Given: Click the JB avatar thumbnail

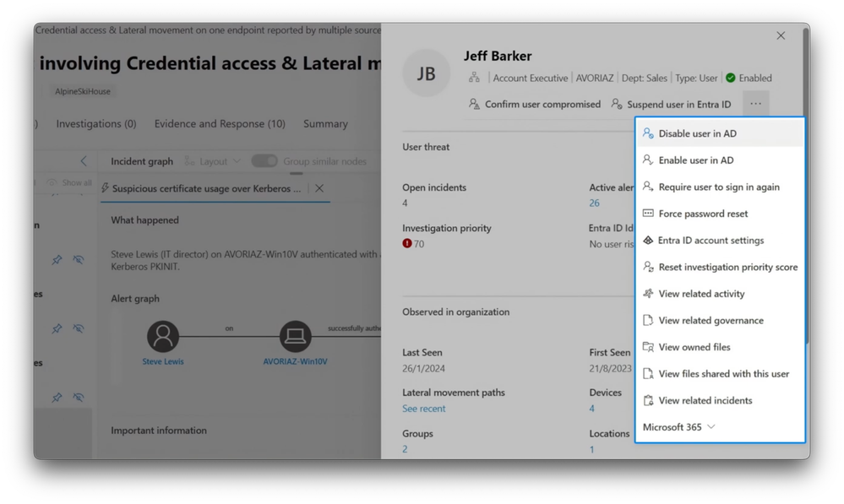Looking at the screenshot, I should pos(427,73).
